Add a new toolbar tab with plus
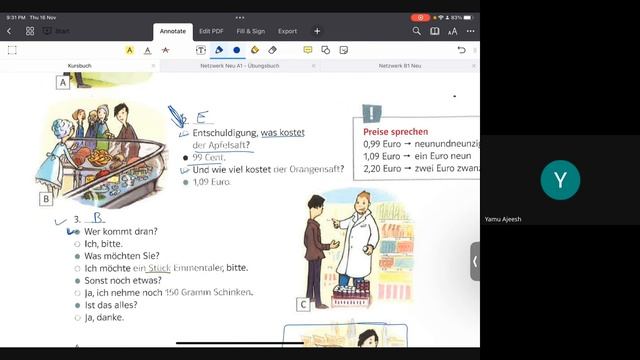The height and width of the screenshot is (360, 640). (x=317, y=31)
